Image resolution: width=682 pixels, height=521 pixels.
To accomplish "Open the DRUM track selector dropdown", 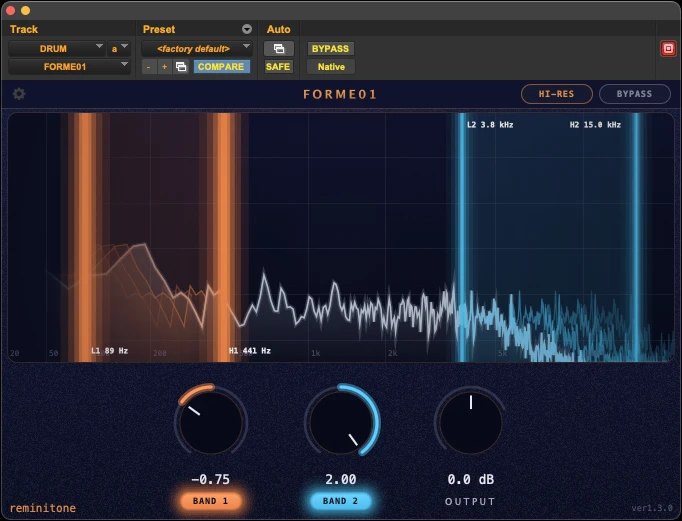I will (57, 48).
